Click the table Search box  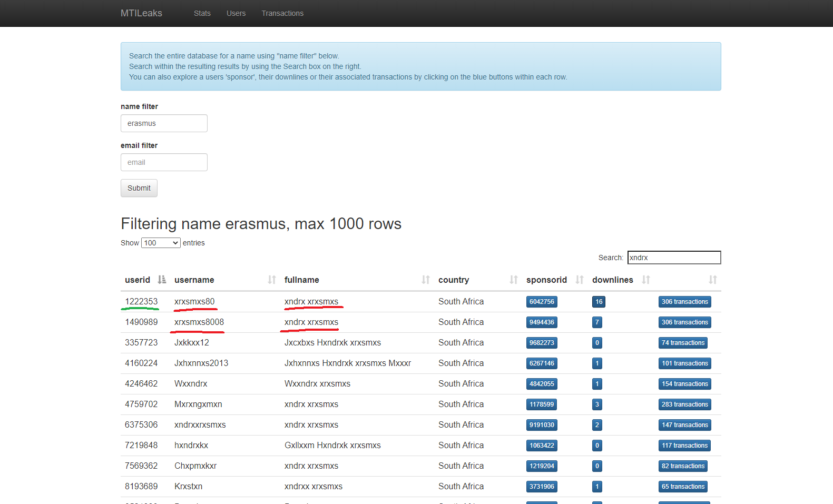tap(674, 258)
